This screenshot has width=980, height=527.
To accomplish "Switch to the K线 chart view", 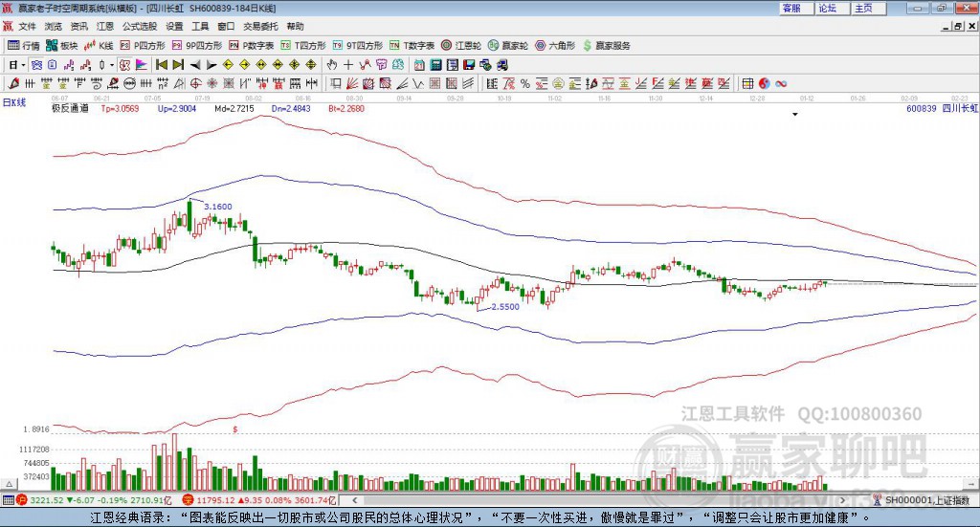I will [99, 46].
